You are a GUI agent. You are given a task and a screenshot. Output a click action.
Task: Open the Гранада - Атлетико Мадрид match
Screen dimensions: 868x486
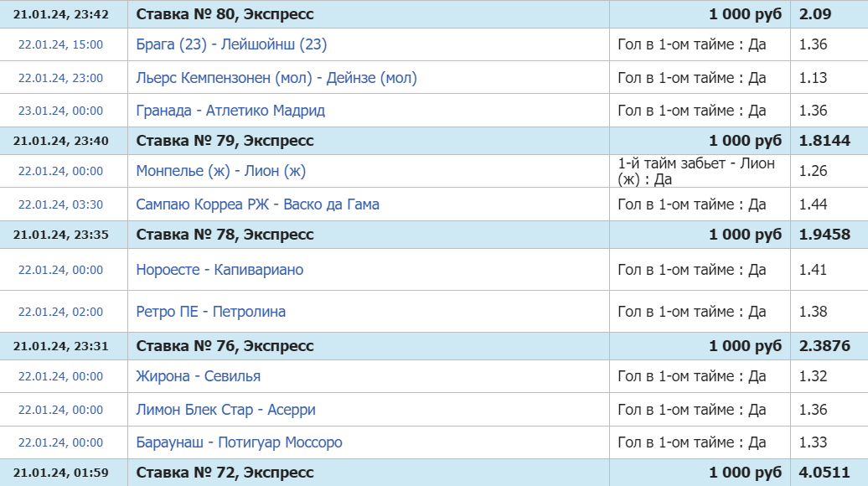pos(230,111)
